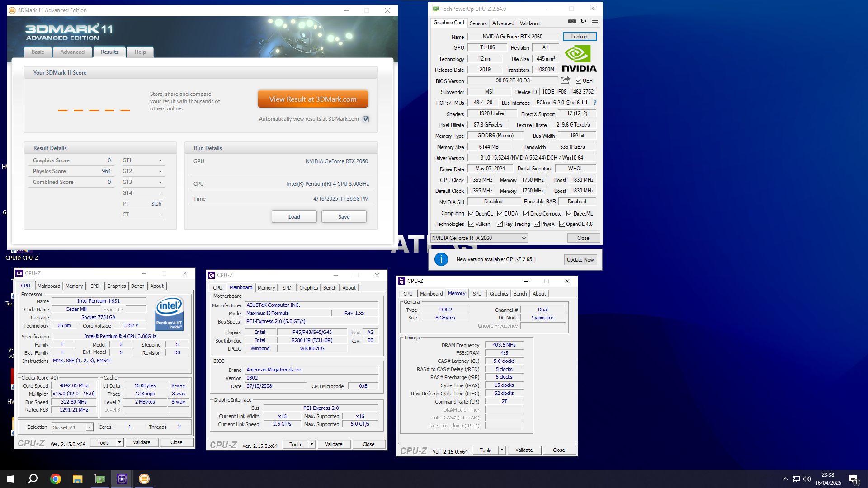Toggle the Ray Tracing checkbox
This screenshot has width=868, height=488.
(x=500, y=224)
